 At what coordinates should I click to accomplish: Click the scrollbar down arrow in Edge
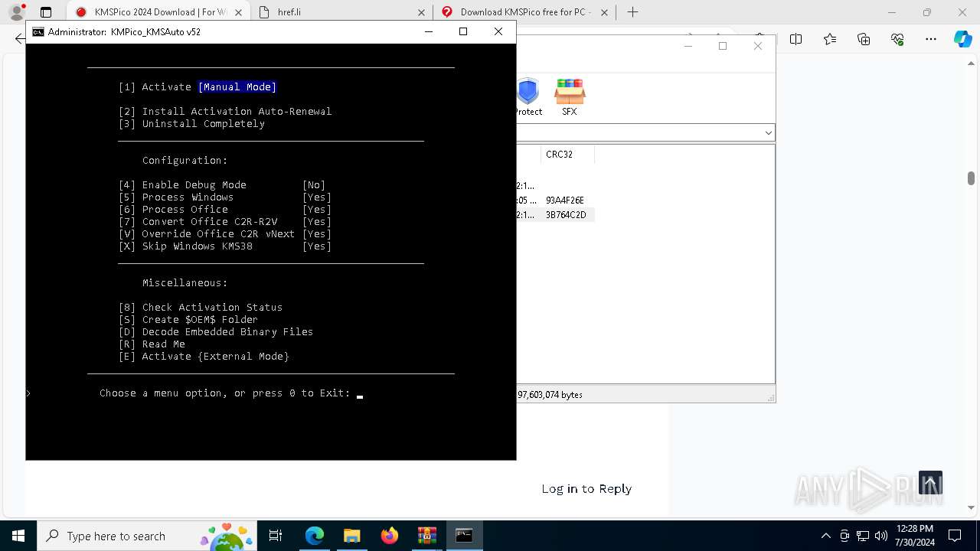[971, 507]
